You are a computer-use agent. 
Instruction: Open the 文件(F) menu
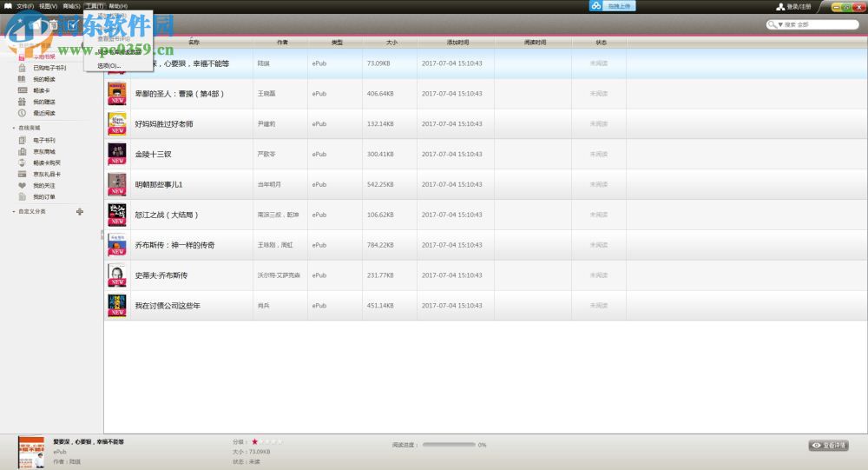24,6
